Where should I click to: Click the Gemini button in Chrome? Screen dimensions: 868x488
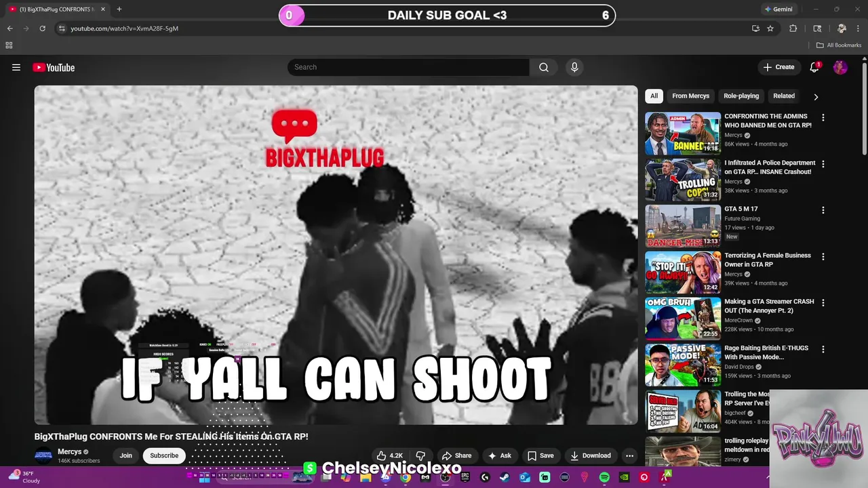(778, 9)
